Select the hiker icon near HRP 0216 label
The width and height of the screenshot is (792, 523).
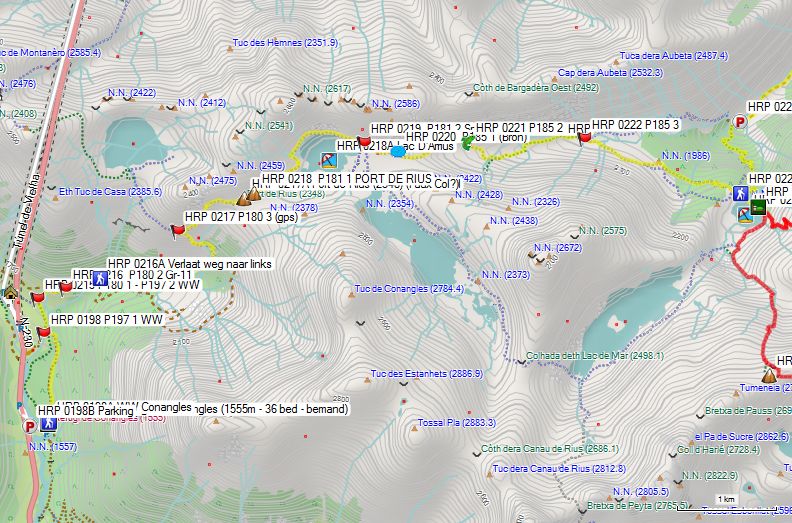100,276
